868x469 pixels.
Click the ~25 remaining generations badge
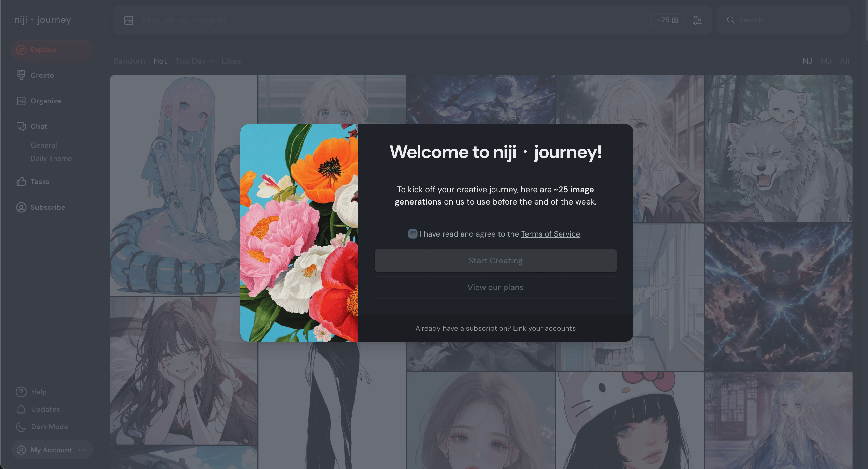[668, 20]
